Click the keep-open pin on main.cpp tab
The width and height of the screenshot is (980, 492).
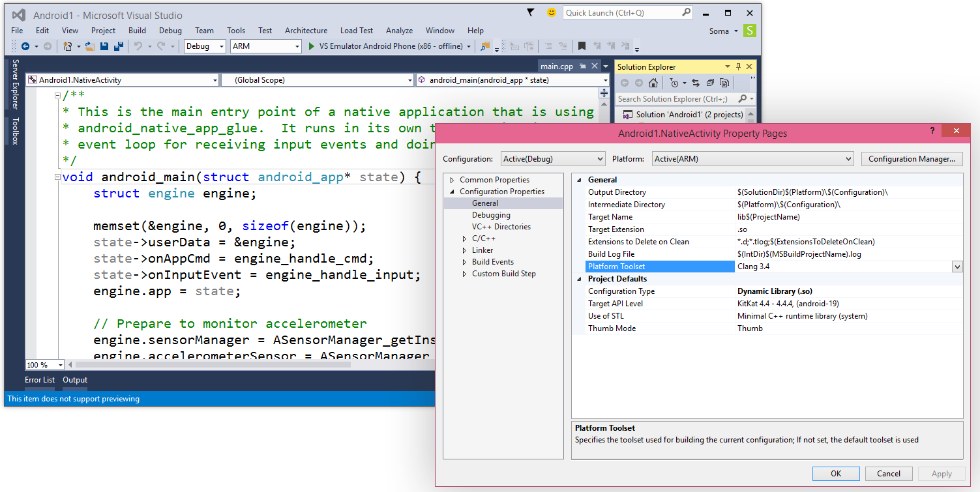click(582, 66)
